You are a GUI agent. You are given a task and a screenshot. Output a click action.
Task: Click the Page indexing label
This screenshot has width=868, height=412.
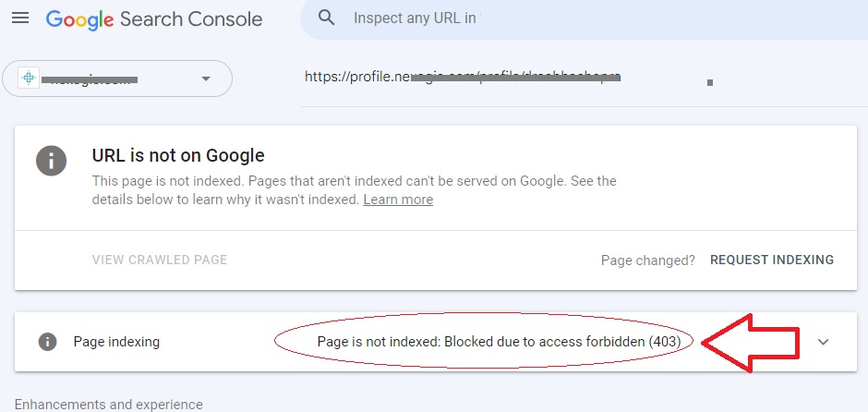pos(116,342)
